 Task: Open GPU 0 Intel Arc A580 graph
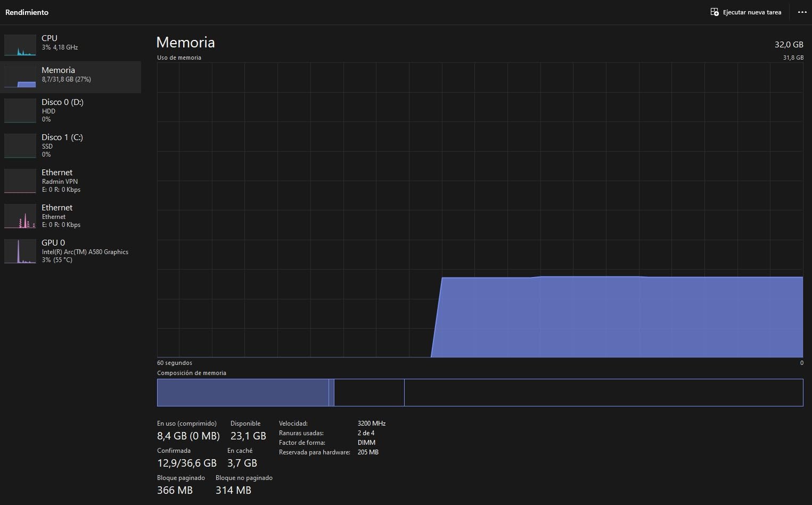20,251
